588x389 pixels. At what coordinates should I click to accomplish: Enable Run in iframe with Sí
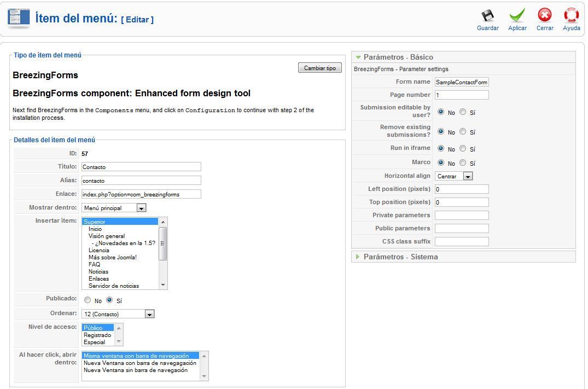(x=463, y=149)
